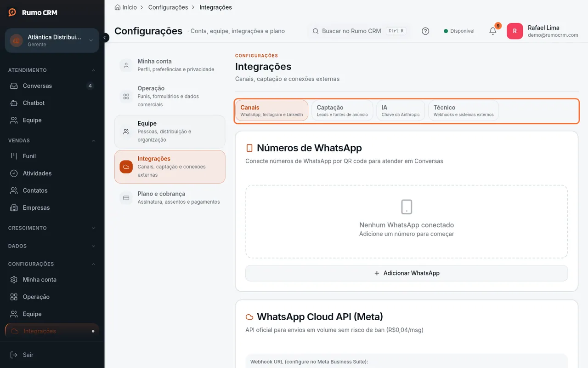Screen dimensions: 588x368
Task: Click the home icon in breadcrumb
Action: (x=118, y=7)
